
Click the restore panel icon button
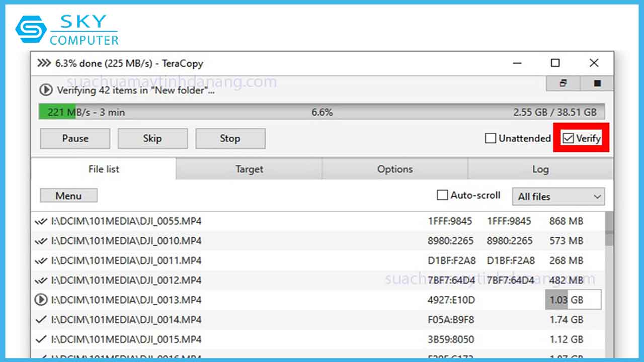coord(563,83)
